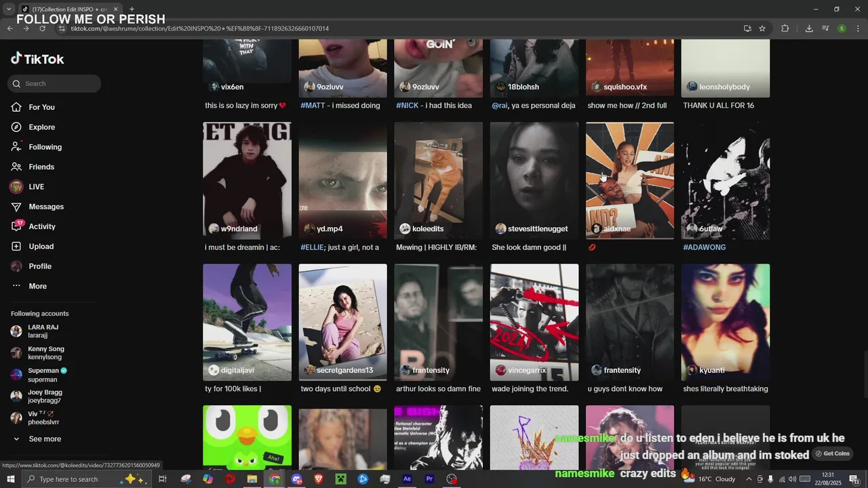Click the #NICK hashtag

pos(407,106)
